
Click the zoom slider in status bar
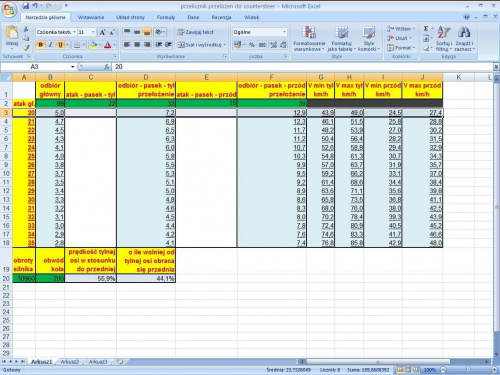click(468, 370)
